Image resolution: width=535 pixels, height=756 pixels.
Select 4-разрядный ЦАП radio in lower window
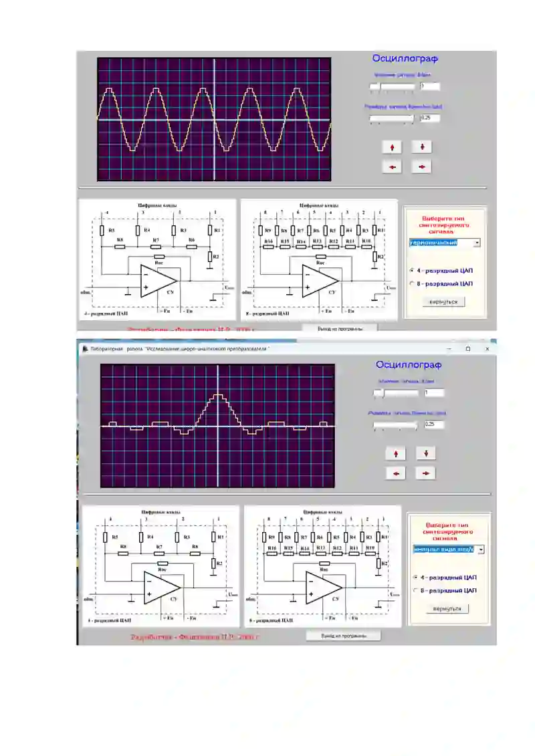(x=415, y=577)
